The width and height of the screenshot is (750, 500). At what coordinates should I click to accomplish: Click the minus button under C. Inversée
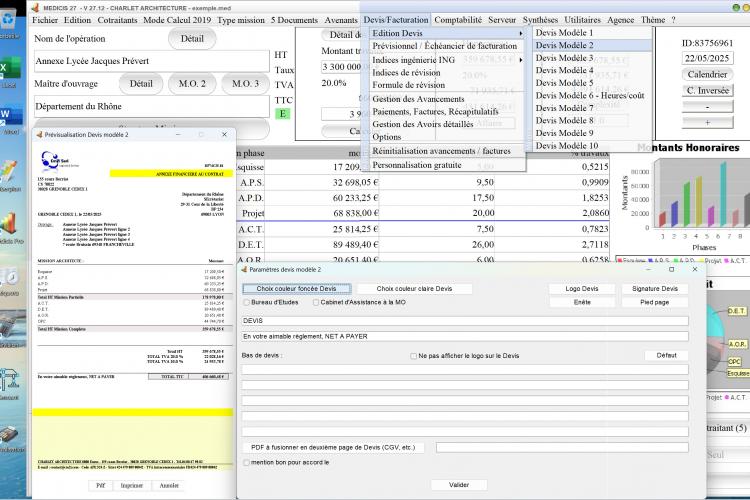(x=707, y=107)
